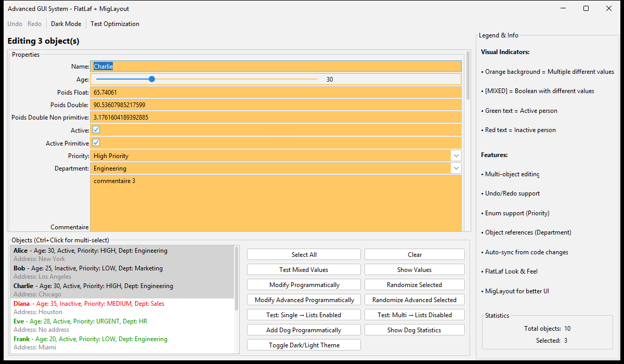Run Test Optimization from the toolbar

(x=115, y=24)
